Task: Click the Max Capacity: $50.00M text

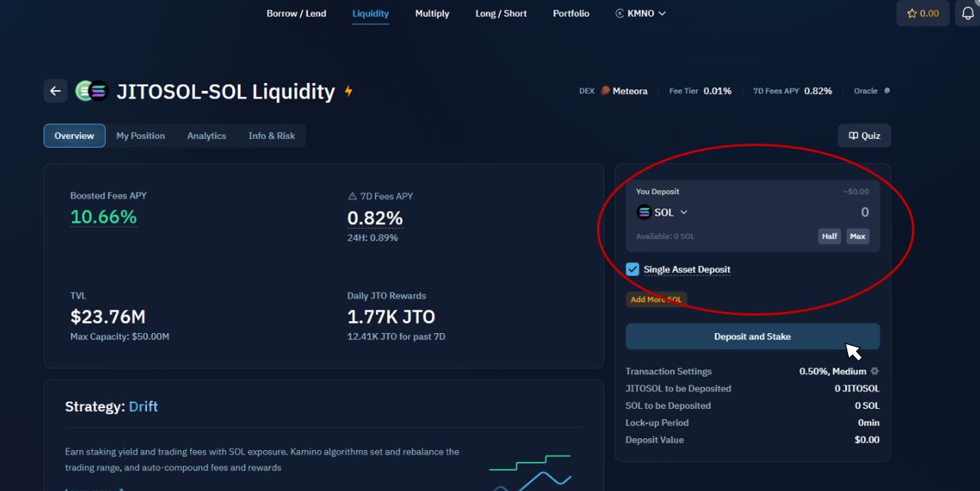Action: pos(120,337)
